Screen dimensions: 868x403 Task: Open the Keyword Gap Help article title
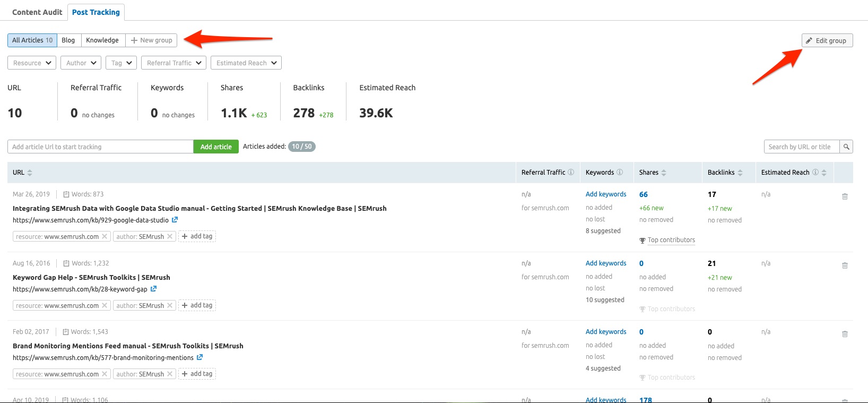tap(91, 277)
